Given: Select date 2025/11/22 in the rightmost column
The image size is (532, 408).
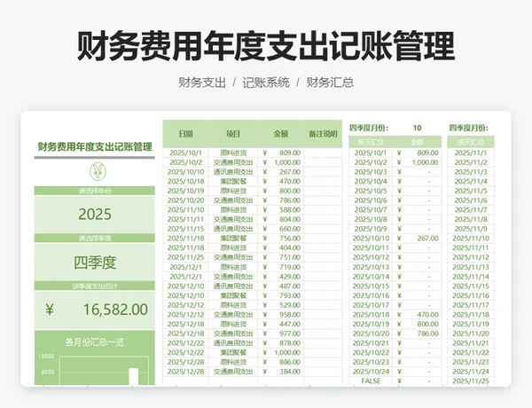Looking at the screenshot, I should coord(471,353).
